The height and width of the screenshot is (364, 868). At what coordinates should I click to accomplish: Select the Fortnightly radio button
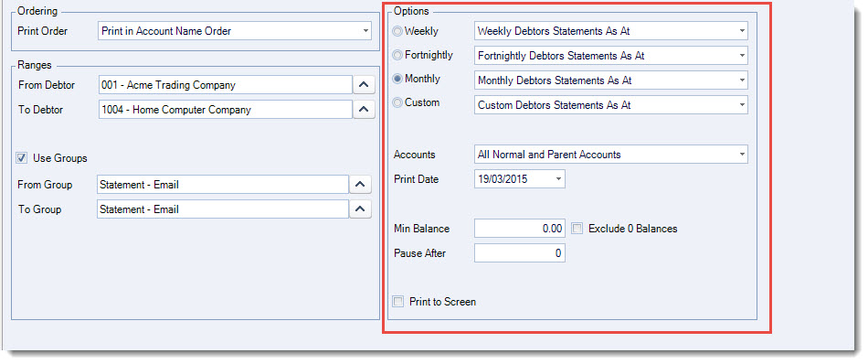[x=397, y=55]
